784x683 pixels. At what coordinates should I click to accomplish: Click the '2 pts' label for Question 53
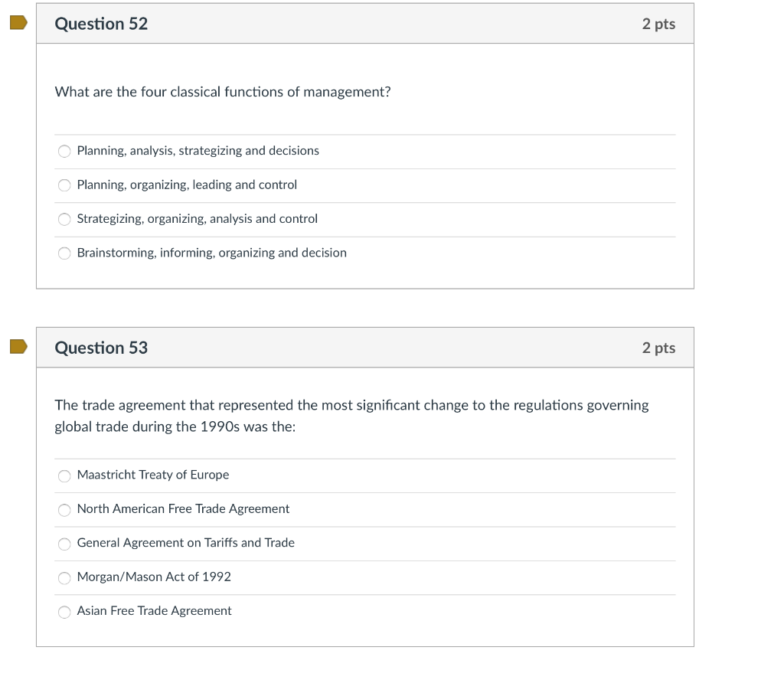point(661,347)
